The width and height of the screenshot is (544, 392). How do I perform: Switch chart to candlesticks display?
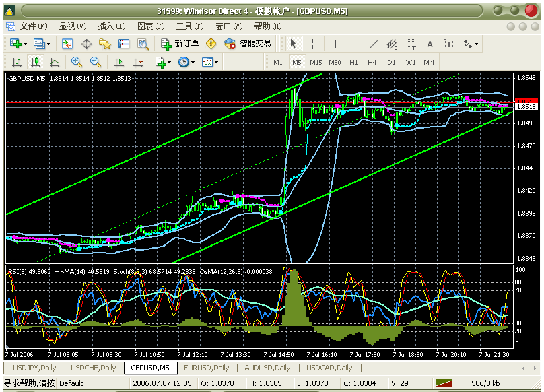tap(35, 62)
